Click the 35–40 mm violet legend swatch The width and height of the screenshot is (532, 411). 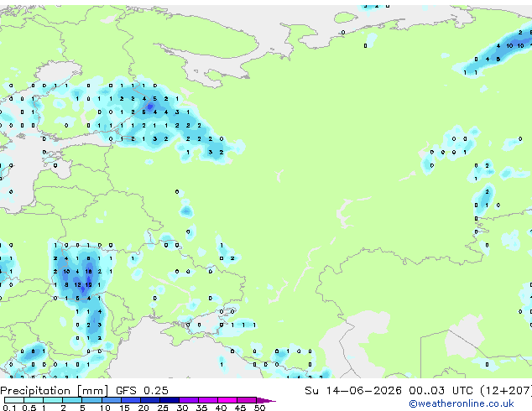(207, 400)
